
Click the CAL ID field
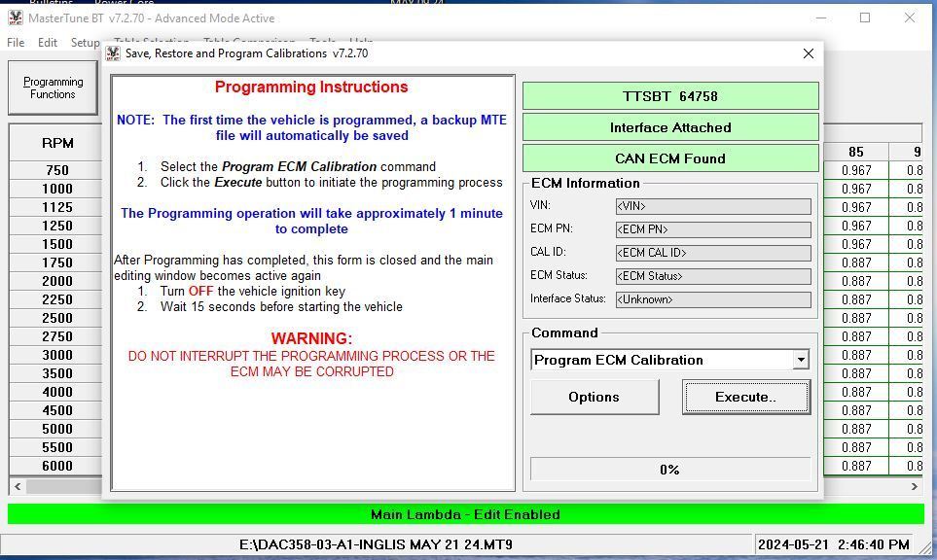point(712,253)
